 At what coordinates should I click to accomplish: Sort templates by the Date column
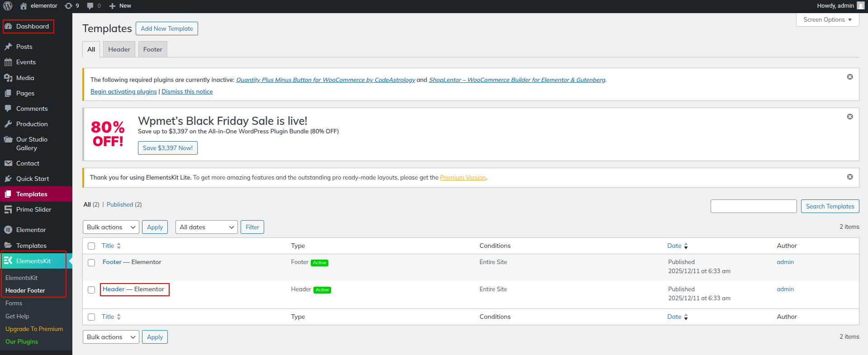pyautogui.click(x=674, y=246)
